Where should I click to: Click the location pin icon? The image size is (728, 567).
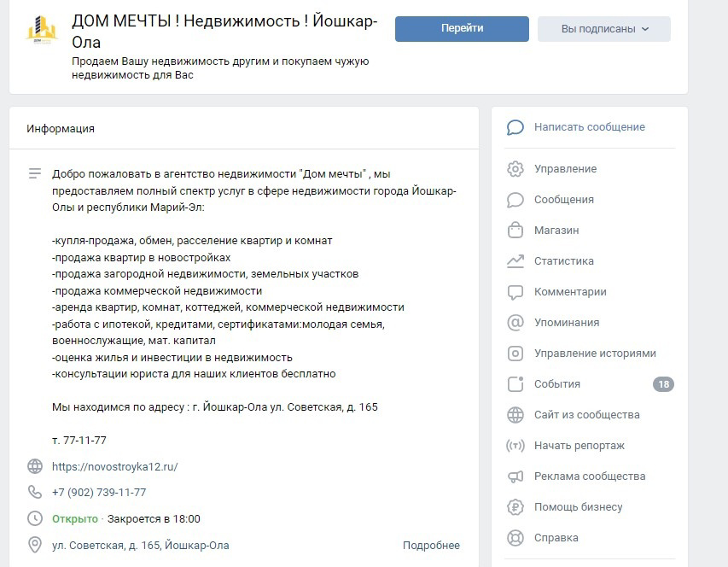[x=35, y=545]
